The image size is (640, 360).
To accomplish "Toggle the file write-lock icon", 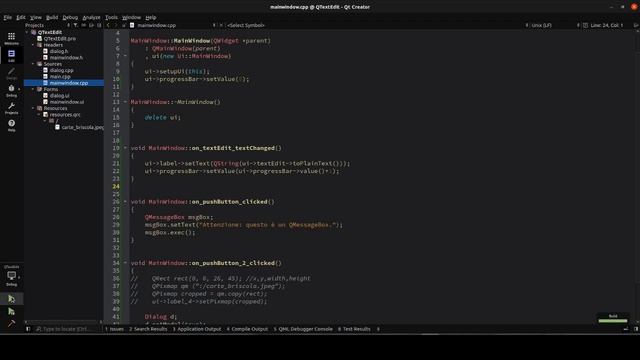I will 124,25.
